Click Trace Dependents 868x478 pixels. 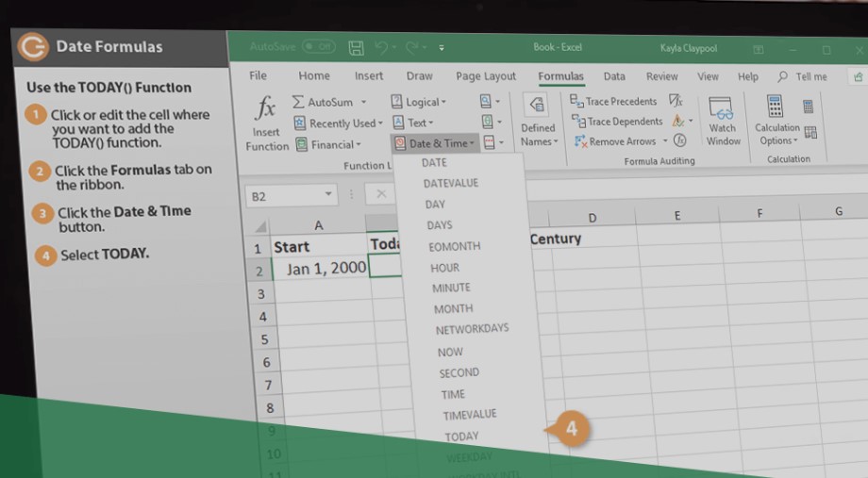click(x=617, y=122)
